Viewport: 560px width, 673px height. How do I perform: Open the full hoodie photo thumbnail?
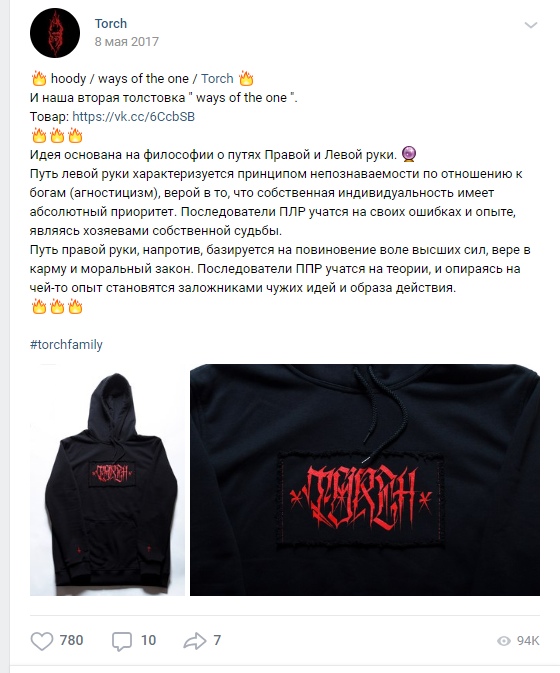pos(107,480)
